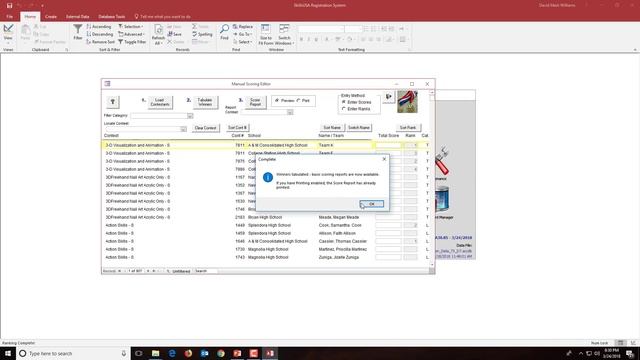The height and width of the screenshot is (360, 640).
Task: Open the Advanced filter dropdown
Action: pos(131,34)
